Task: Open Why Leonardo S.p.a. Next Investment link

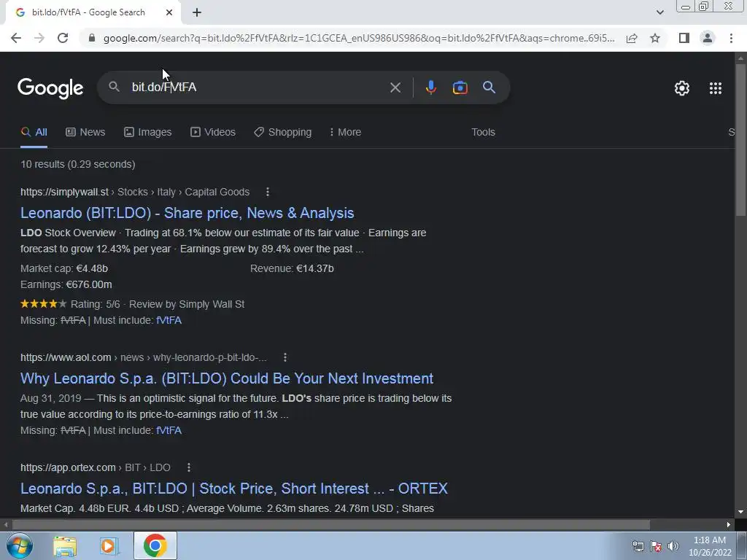Action: point(227,378)
